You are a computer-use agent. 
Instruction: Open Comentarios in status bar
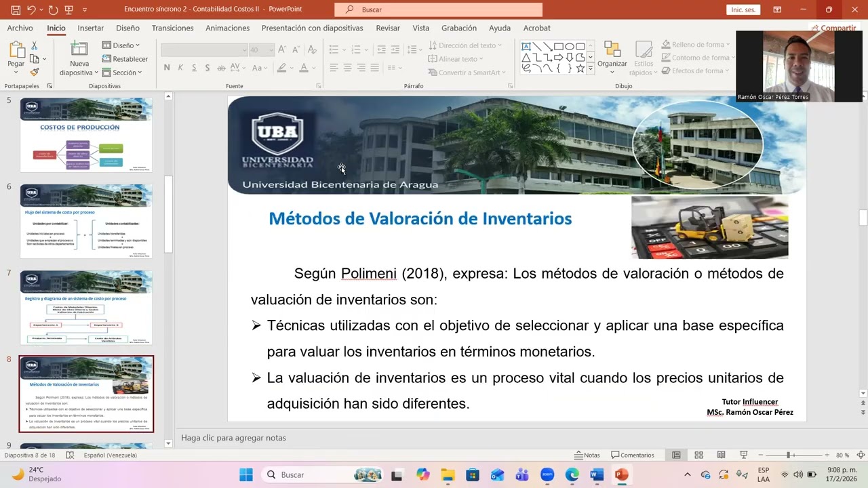633,455
